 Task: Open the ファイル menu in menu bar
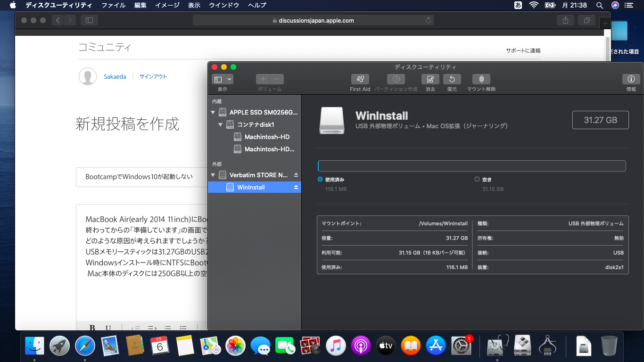(113, 5)
